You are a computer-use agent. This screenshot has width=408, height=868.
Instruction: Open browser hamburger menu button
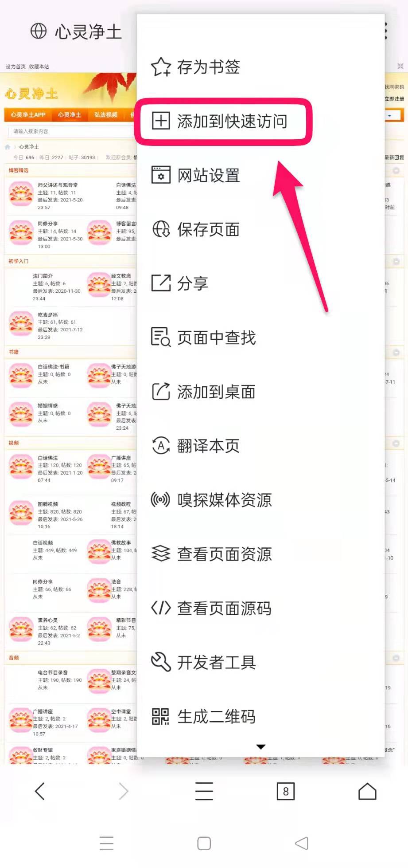204,791
